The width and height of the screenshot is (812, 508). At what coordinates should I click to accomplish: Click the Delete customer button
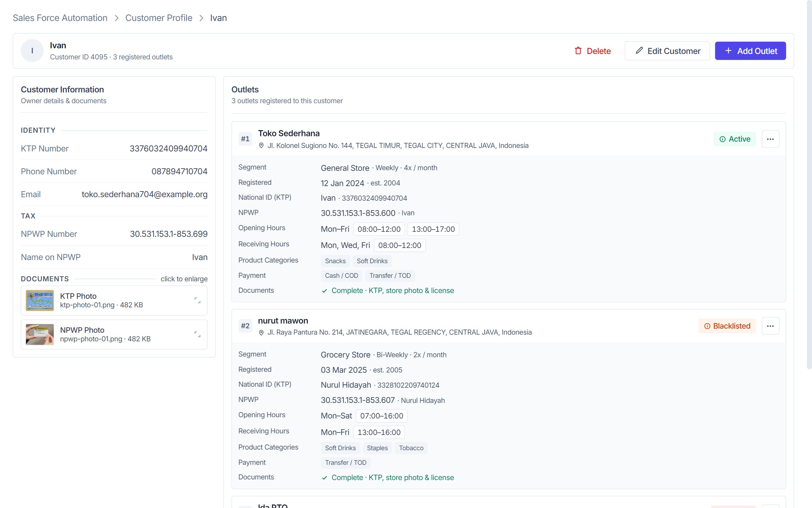click(x=592, y=51)
